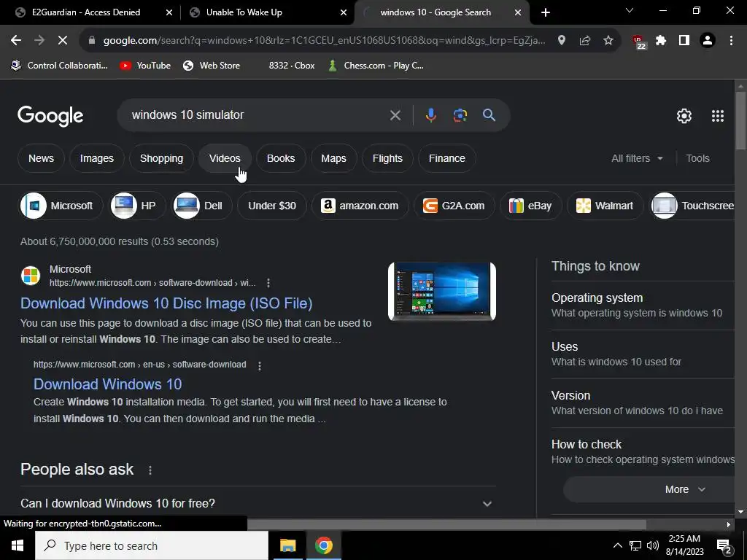Select the eBay refinement chip
Screen dimensions: 747x560
click(x=531, y=206)
